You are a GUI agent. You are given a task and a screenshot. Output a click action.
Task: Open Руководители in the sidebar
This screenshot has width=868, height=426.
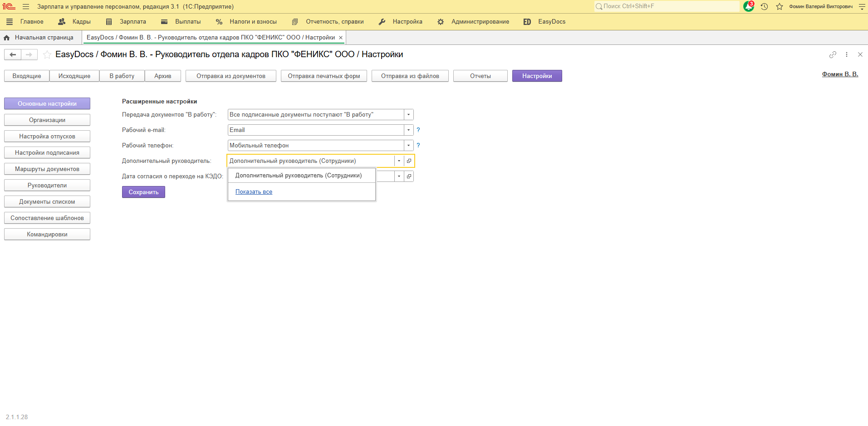click(x=47, y=185)
